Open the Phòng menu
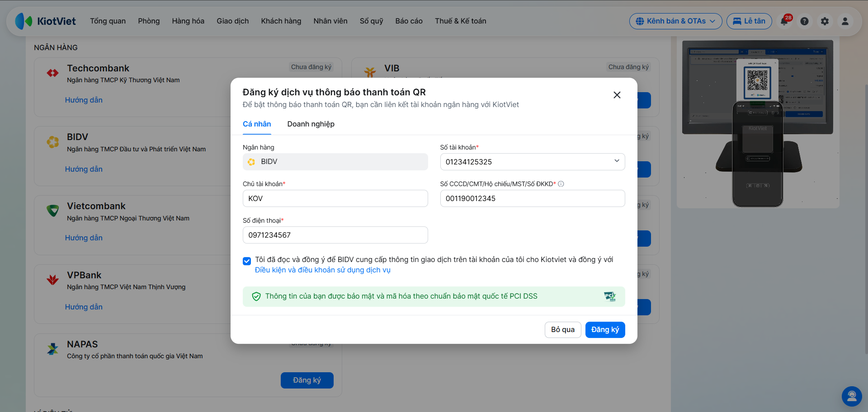868x412 pixels. tap(149, 21)
